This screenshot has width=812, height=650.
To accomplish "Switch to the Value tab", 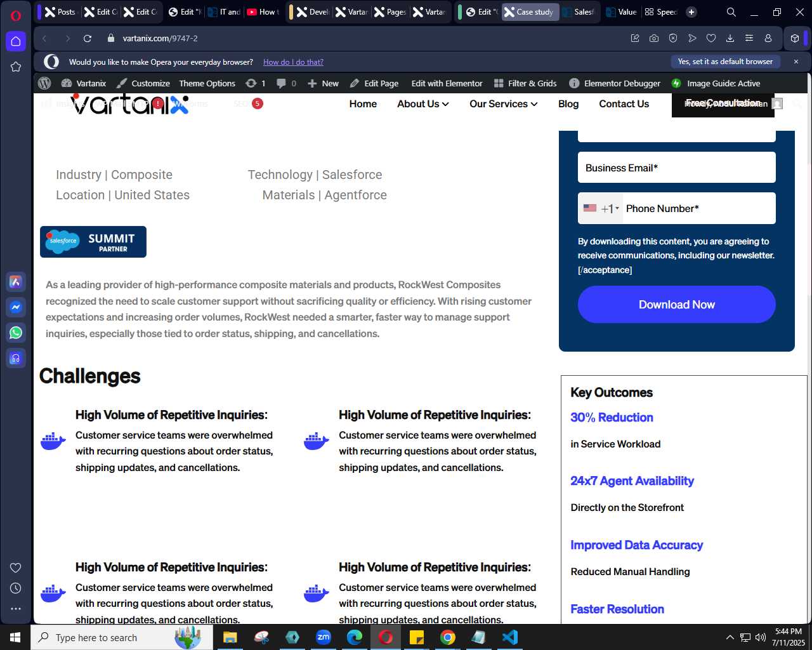I will [621, 12].
